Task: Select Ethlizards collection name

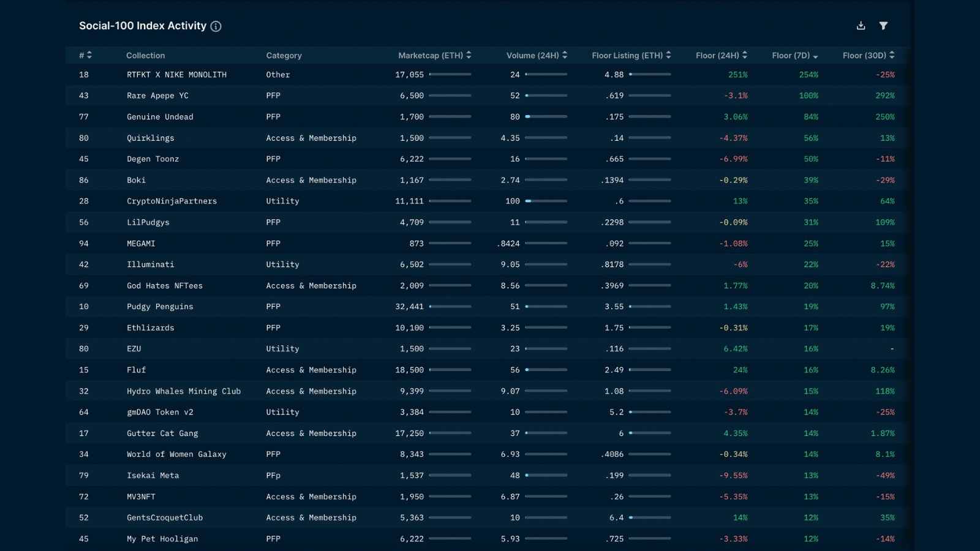Action: (x=150, y=328)
